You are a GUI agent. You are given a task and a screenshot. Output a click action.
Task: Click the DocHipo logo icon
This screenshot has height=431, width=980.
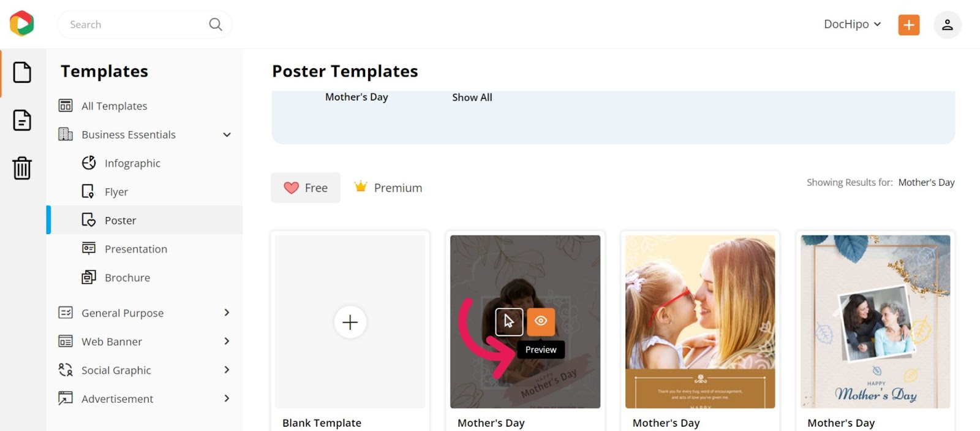22,24
